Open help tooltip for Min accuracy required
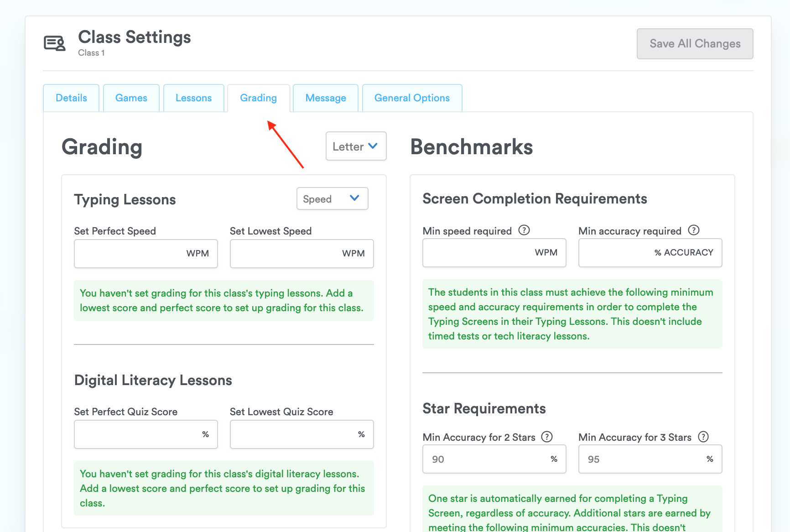Image resolution: width=790 pixels, height=532 pixels. [x=694, y=230]
